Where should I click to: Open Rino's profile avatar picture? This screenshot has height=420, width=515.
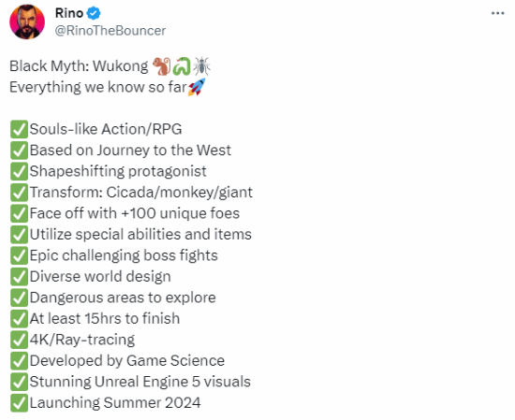point(27,22)
